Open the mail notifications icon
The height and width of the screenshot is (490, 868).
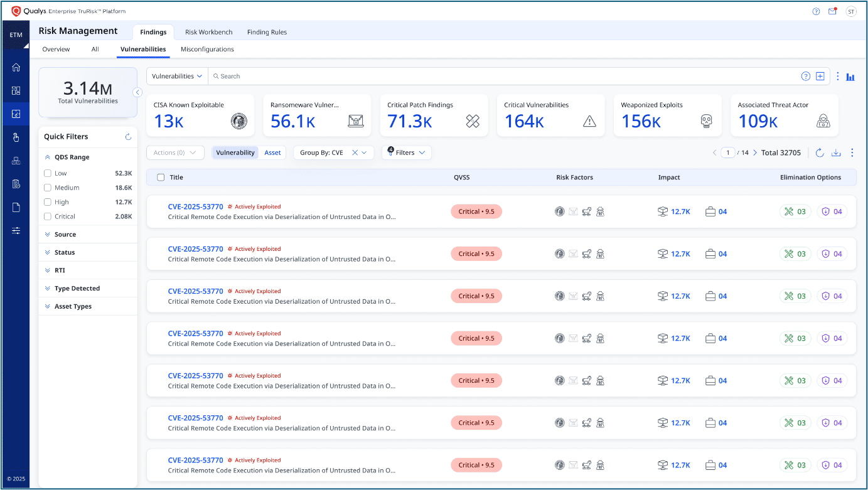tap(833, 11)
